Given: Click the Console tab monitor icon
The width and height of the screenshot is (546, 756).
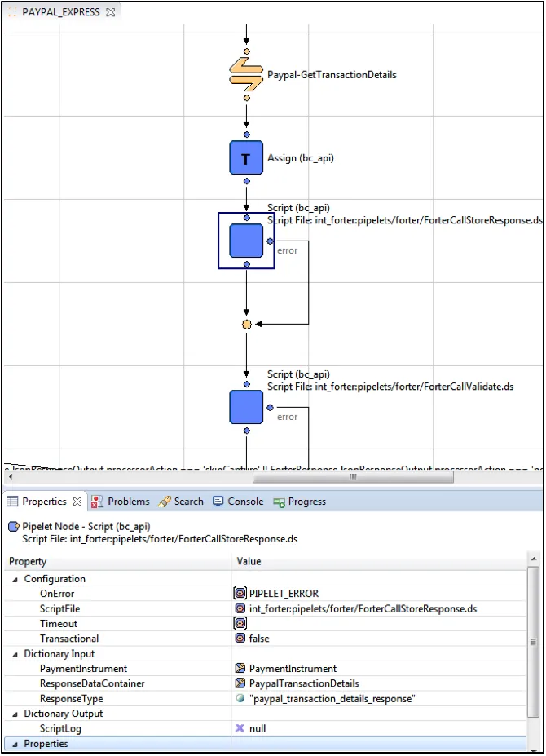Looking at the screenshot, I should 218,502.
